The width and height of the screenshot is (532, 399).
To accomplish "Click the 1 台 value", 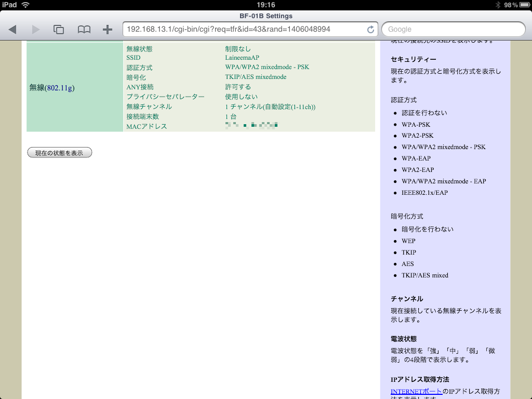I will click(231, 116).
